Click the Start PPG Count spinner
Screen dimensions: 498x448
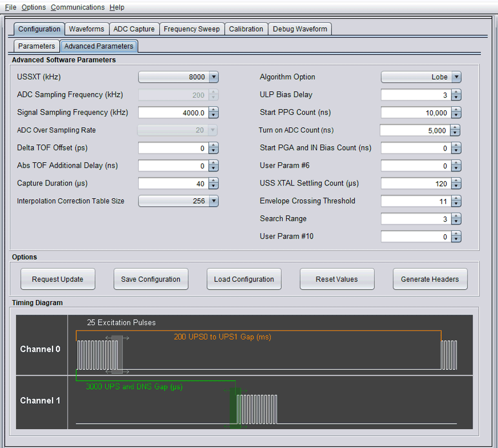click(x=456, y=113)
